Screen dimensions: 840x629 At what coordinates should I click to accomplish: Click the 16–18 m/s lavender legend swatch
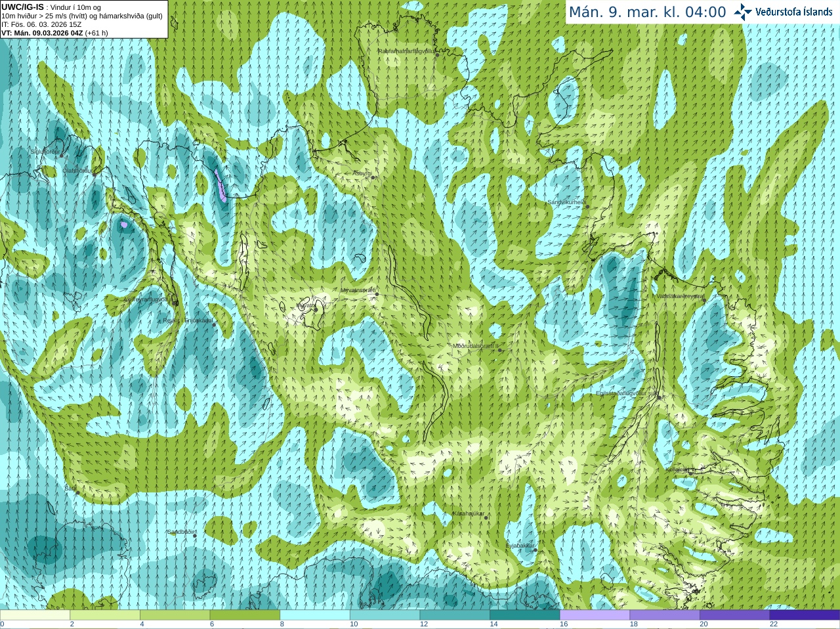(x=595, y=615)
